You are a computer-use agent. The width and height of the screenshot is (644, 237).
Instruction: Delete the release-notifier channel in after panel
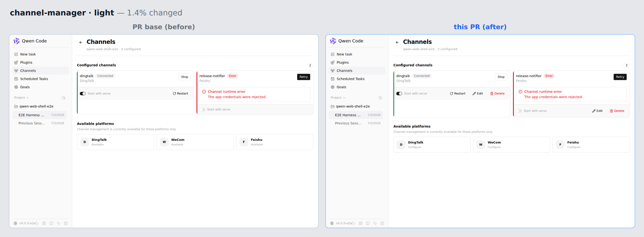617,111
